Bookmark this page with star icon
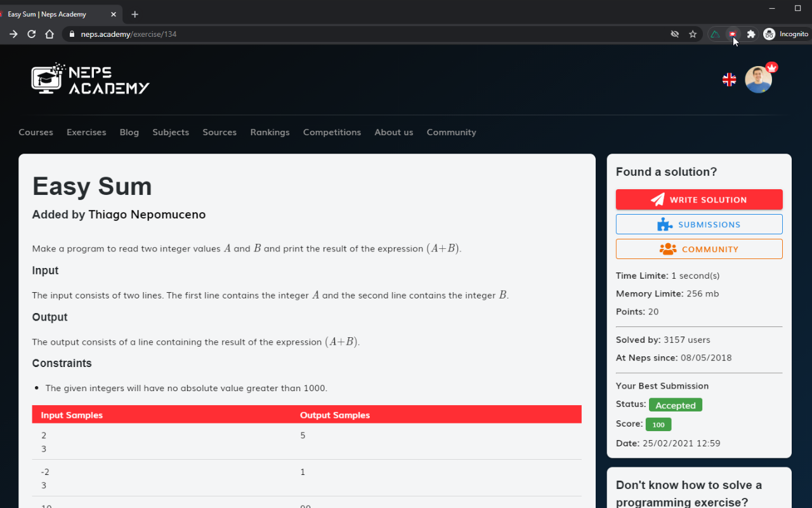 693,34
